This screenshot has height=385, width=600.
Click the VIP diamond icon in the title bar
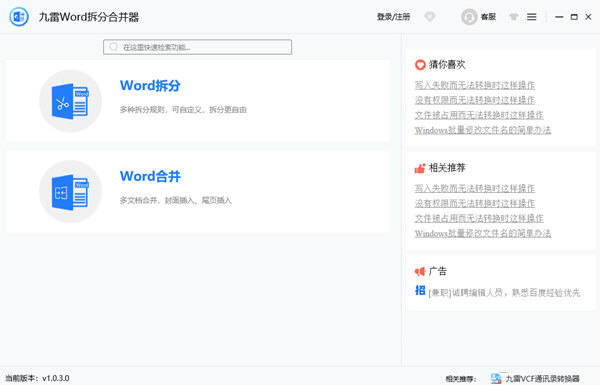(x=430, y=17)
